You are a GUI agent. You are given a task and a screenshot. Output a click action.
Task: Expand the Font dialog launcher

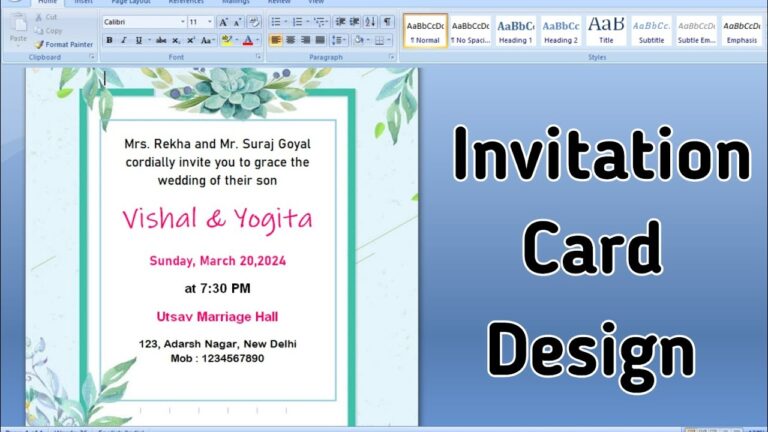[258, 57]
